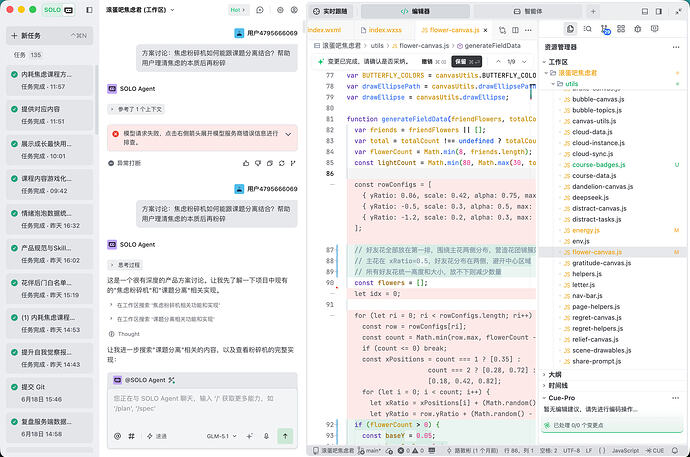The height and width of the screenshot is (457, 690).
Task: Click the microphone voice input icon
Action: point(266,436)
